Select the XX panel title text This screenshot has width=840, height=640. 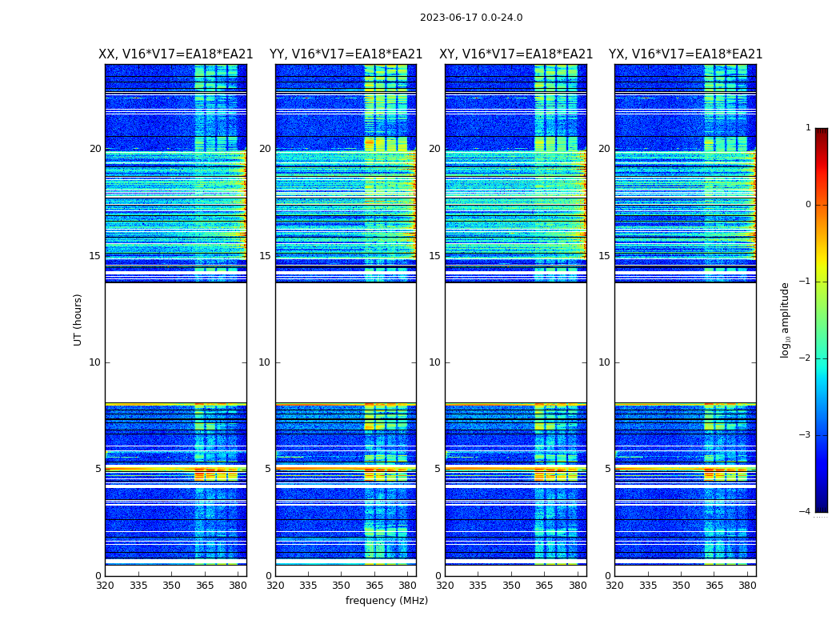[175, 54]
